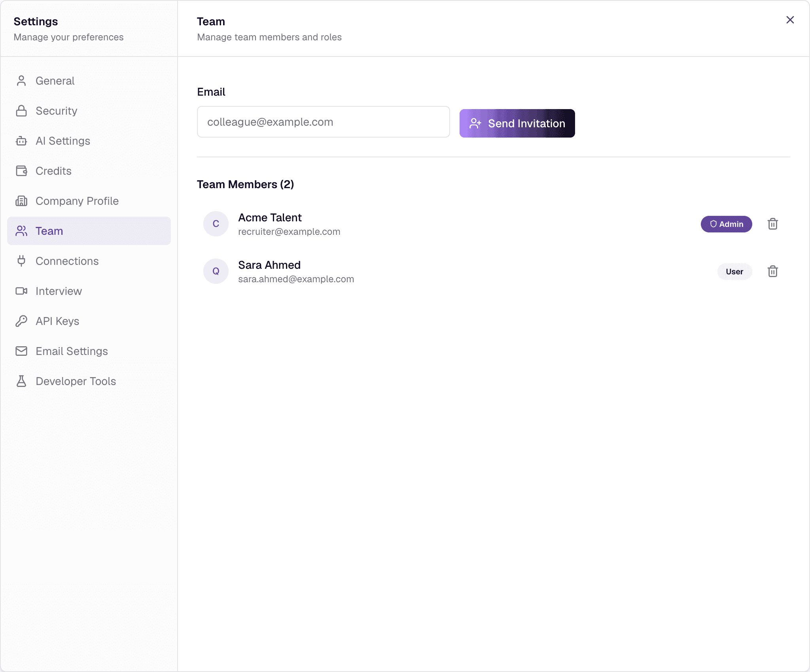810x672 pixels.
Task: Click the Acme Talent name
Action: (270, 217)
